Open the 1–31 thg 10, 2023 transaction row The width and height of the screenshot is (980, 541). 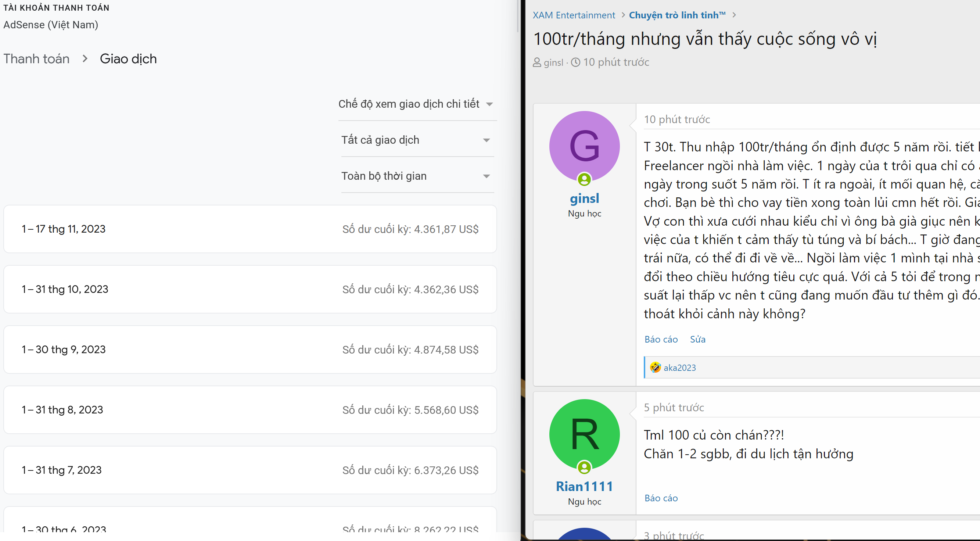click(x=250, y=289)
